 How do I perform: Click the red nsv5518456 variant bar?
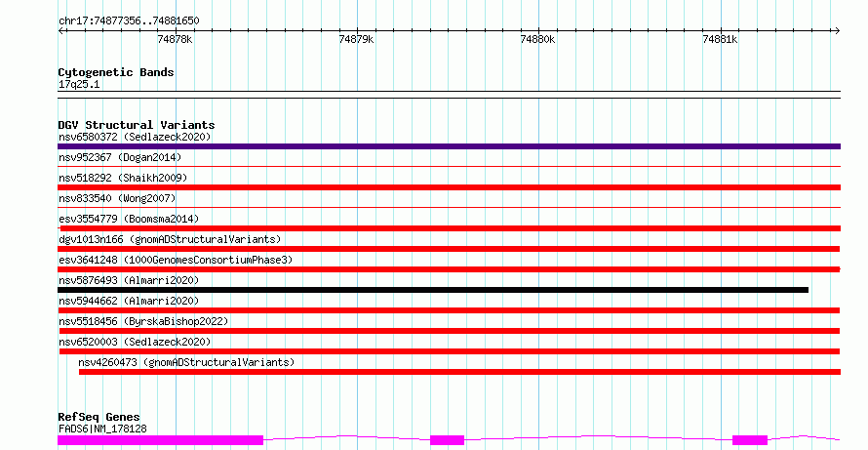click(450, 331)
